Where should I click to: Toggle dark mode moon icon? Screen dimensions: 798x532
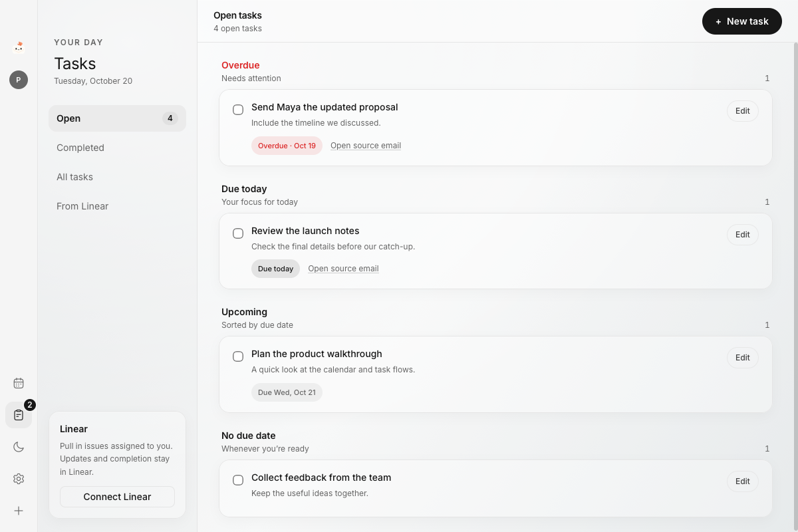(x=19, y=447)
